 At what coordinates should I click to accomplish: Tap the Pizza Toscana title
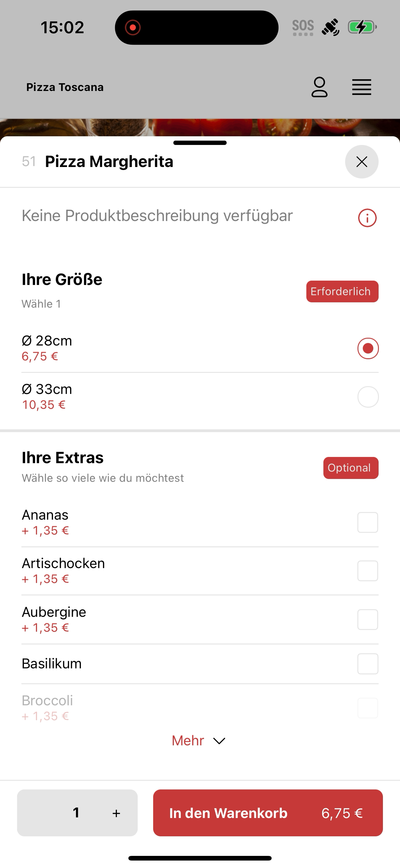coord(65,87)
